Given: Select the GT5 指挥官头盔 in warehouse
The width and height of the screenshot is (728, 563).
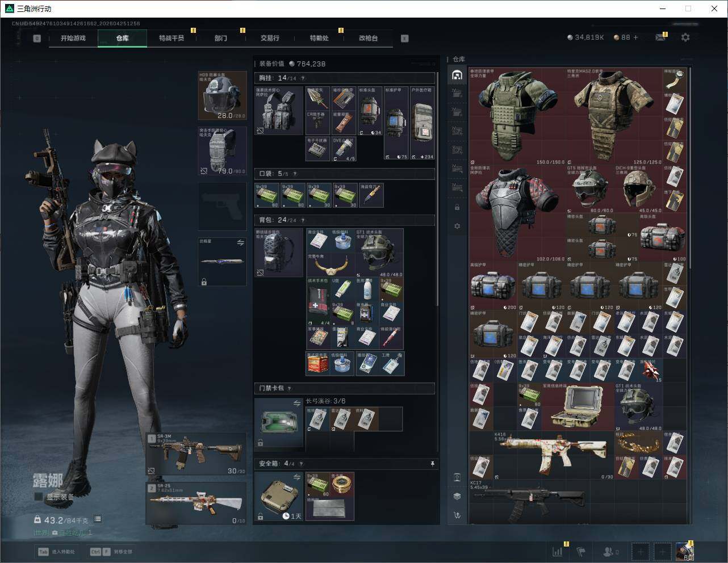Looking at the screenshot, I should click(x=591, y=190).
